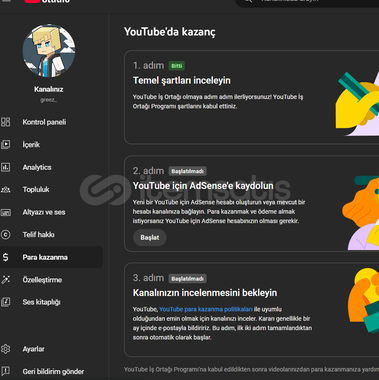Click the Kanalınız label under the avatar

[x=49, y=89]
